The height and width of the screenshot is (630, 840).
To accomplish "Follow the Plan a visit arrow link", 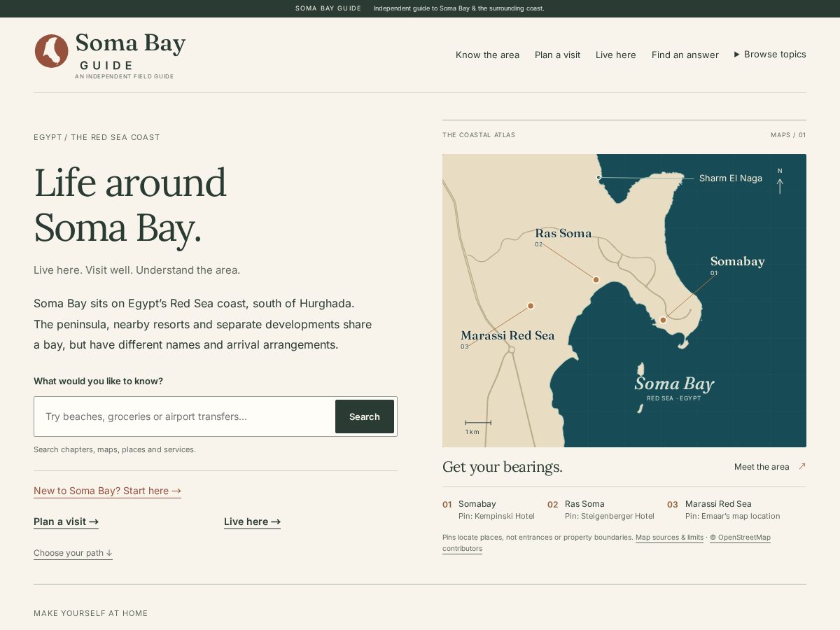I will (x=66, y=521).
